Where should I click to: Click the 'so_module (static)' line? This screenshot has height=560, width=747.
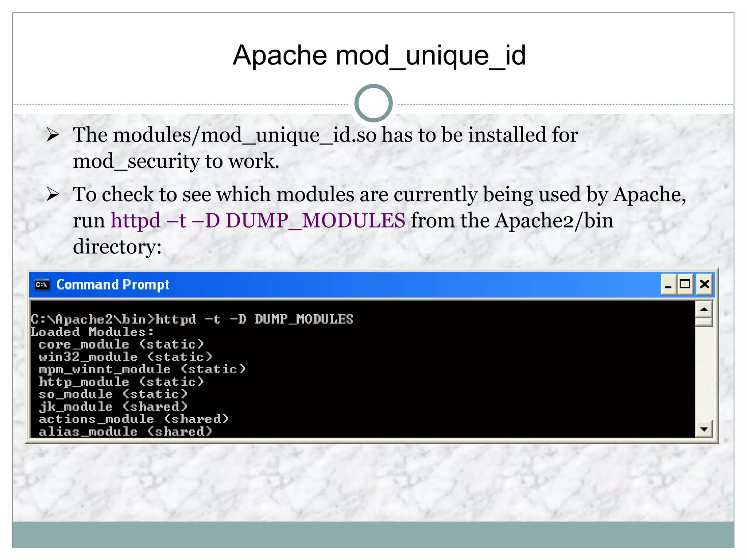pyautogui.click(x=113, y=394)
